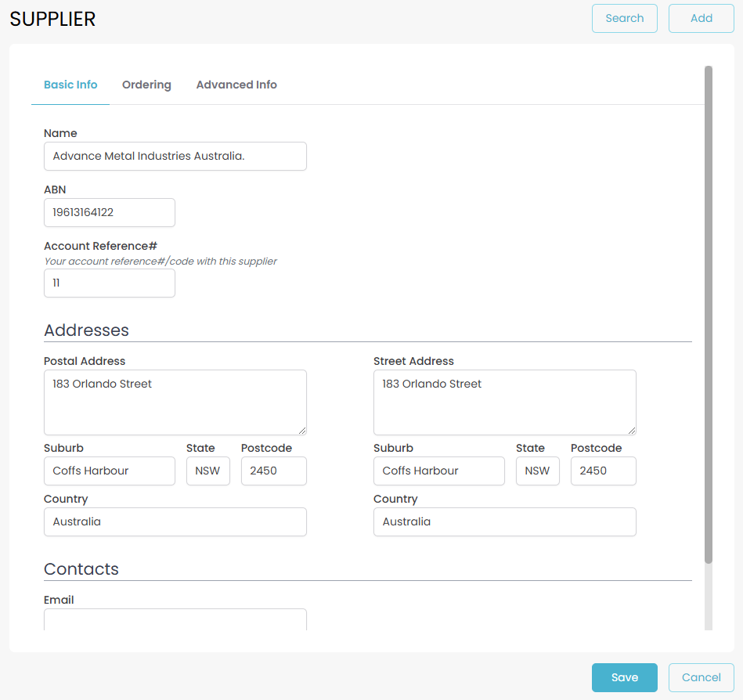This screenshot has width=743, height=700.
Task: Click the form's vertical scrollbar
Action: point(709,313)
